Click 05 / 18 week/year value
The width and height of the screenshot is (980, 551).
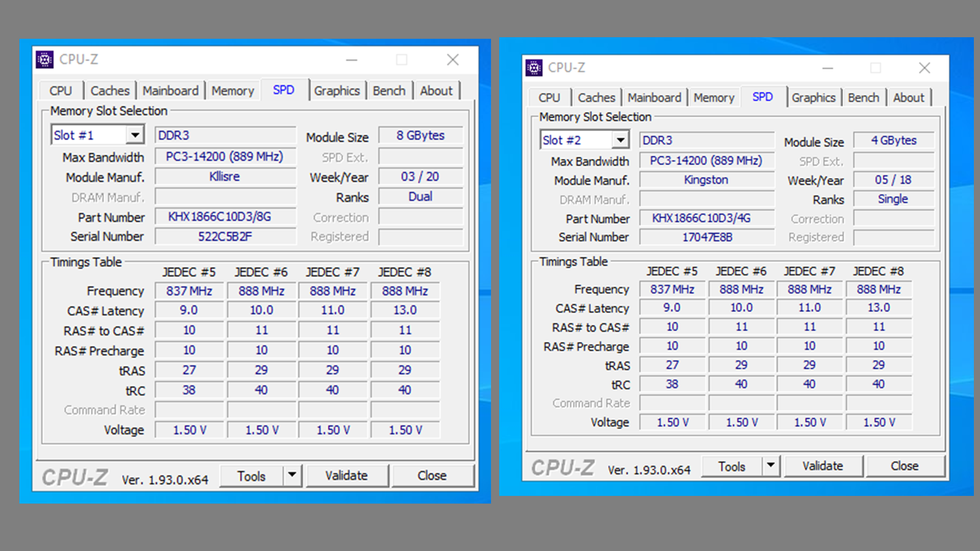coord(894,180)
